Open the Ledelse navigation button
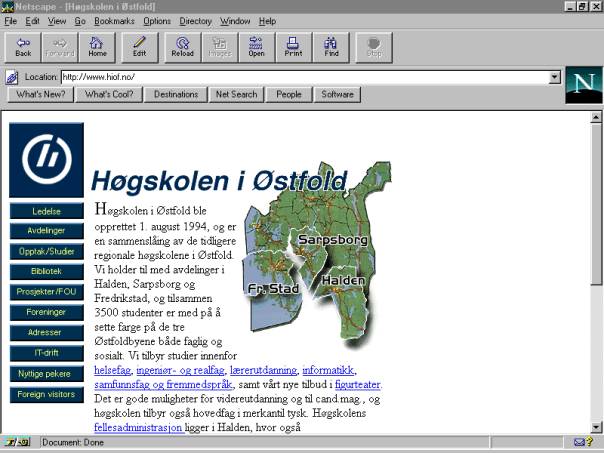 tap(47, 211)
